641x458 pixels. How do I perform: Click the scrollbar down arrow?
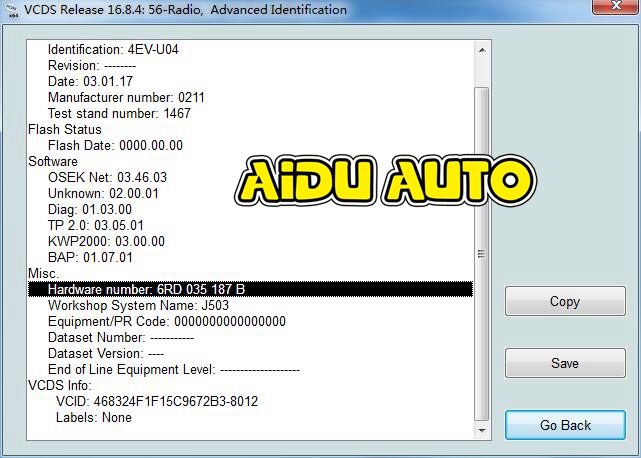(483, 437)
